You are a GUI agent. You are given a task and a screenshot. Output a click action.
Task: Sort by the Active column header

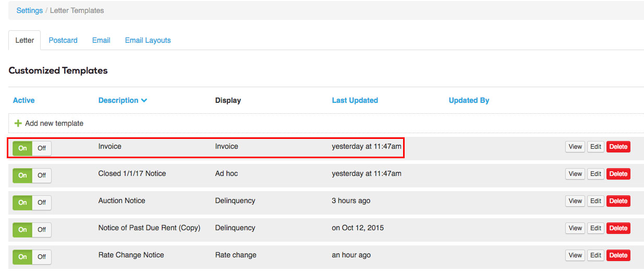(x=23, y=100)
